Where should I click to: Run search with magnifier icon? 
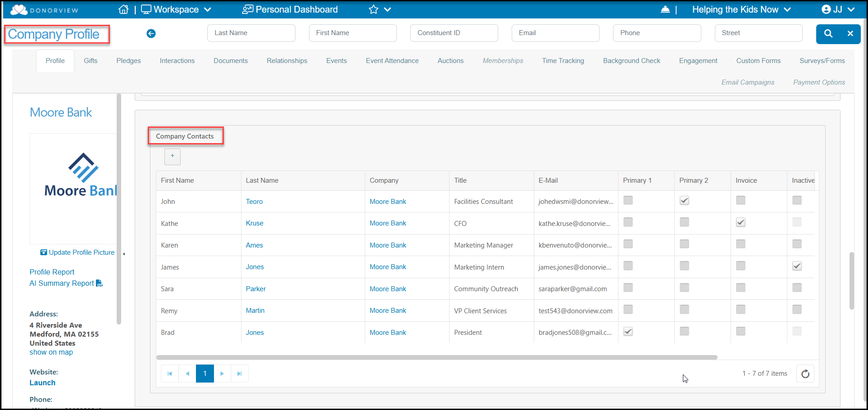click(x=828, y=34)
